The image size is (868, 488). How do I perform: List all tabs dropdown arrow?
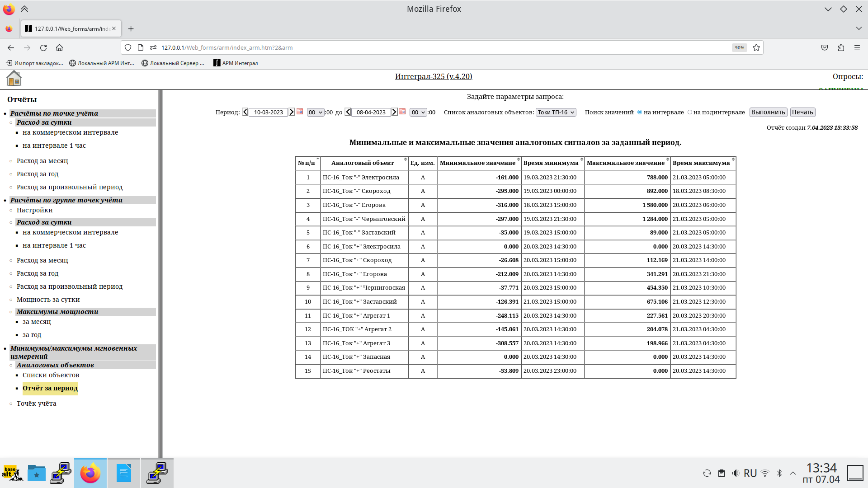[x=859, y=28]
